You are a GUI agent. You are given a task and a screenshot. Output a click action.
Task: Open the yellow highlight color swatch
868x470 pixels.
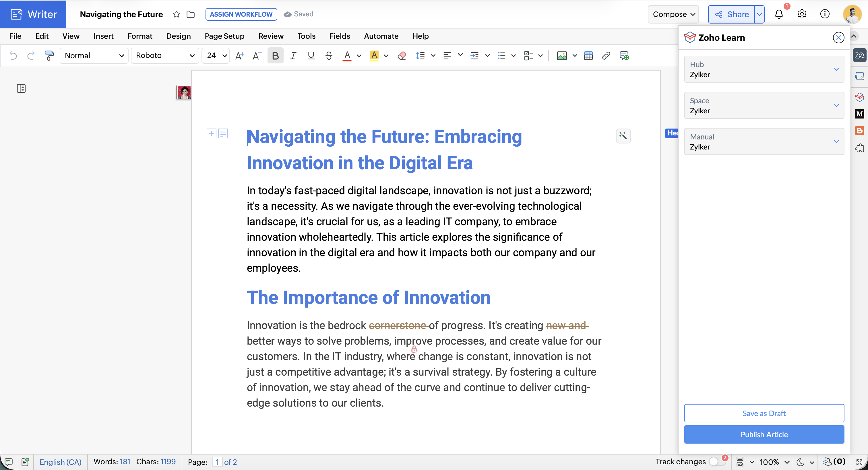pos(374,56)
